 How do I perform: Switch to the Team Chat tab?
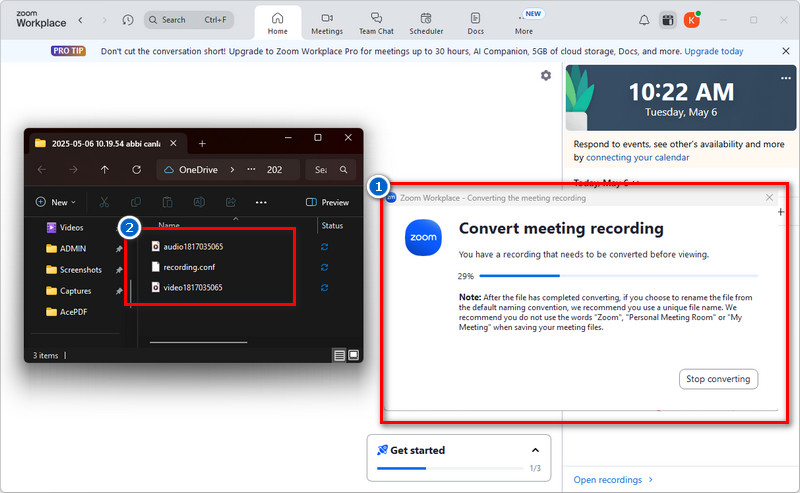(376, 23)
